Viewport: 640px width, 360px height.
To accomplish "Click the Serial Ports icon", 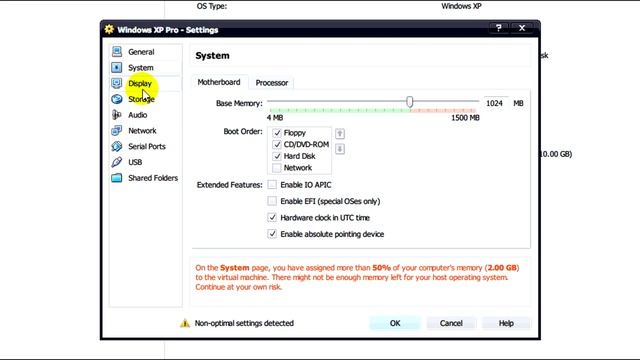I will [117, 146].
